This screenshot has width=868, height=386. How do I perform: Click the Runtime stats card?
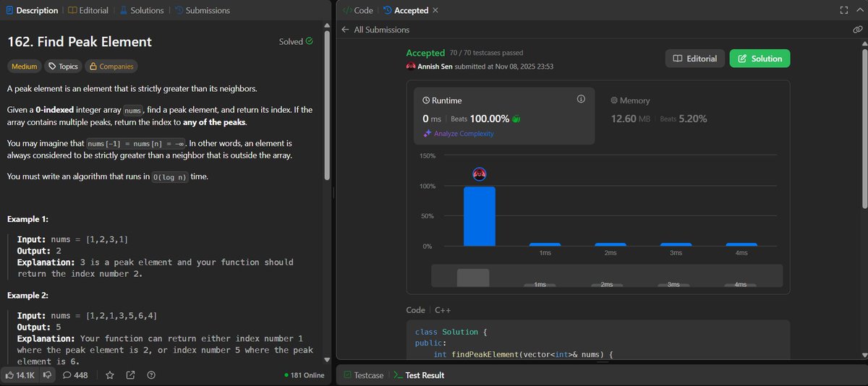pyautogui.click(x=504, y=116)
